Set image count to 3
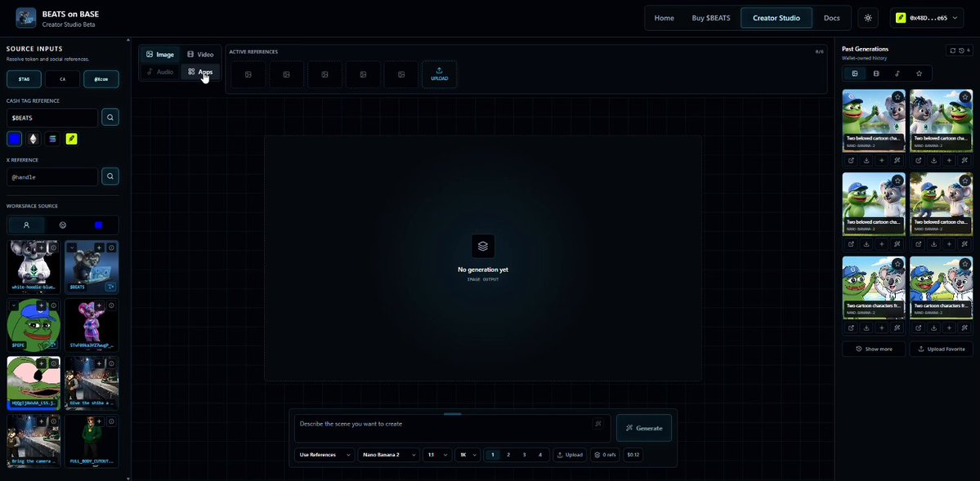 tap(525, 455)
